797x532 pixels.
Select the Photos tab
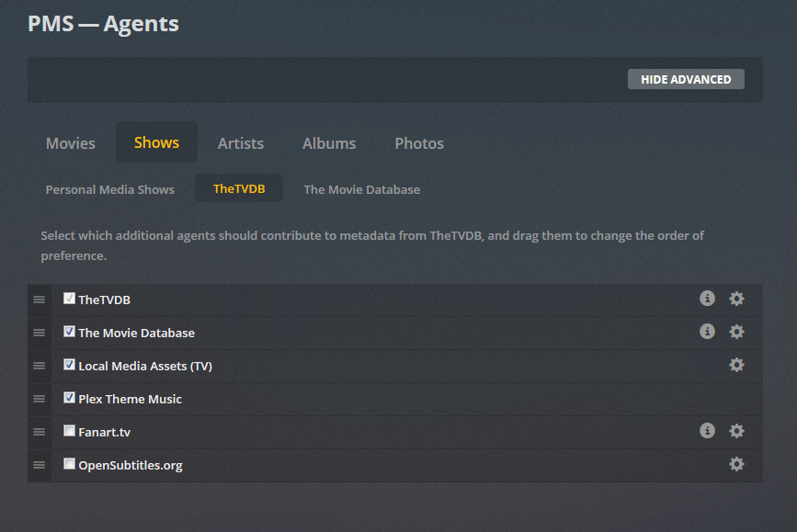(x=419, y=143)
